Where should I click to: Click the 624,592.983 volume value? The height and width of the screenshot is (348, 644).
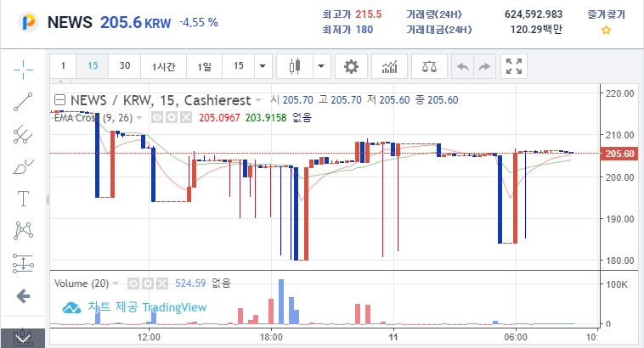(534, 14)
